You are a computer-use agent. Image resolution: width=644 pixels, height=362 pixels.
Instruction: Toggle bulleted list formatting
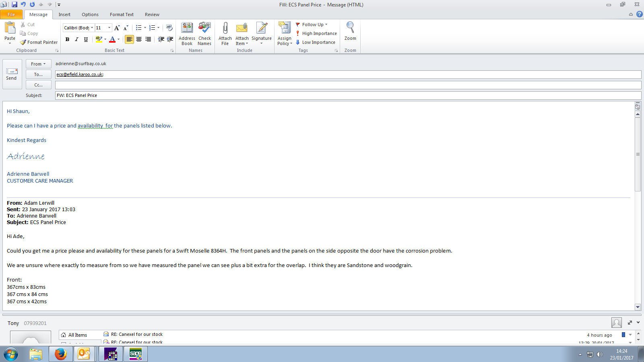(x=138, y=28)
